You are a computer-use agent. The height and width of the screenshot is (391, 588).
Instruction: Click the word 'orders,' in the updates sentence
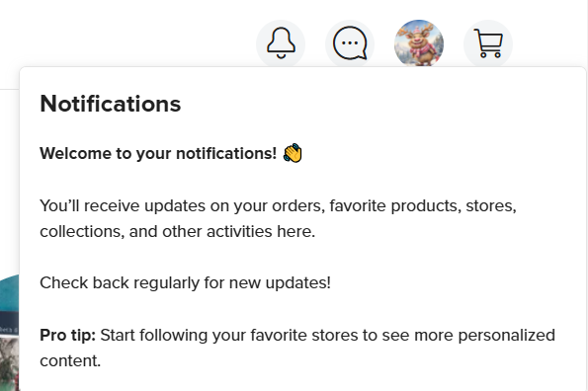[x=298, y=206]
